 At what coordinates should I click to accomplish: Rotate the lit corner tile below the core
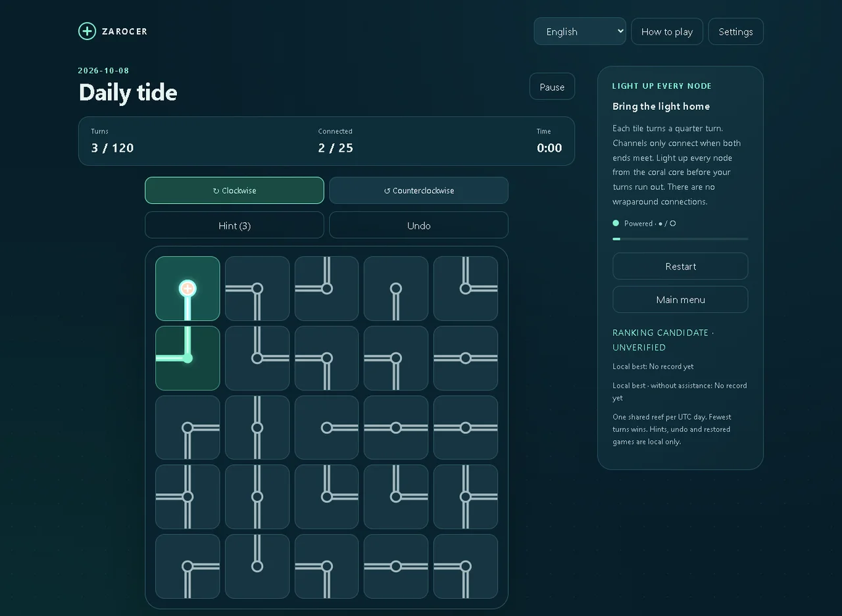tap(187, 358)
